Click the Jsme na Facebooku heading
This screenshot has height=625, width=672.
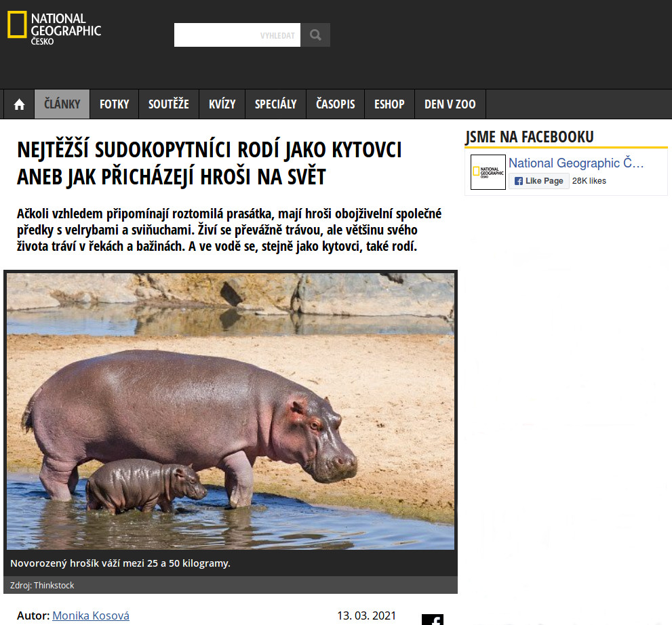530,137
